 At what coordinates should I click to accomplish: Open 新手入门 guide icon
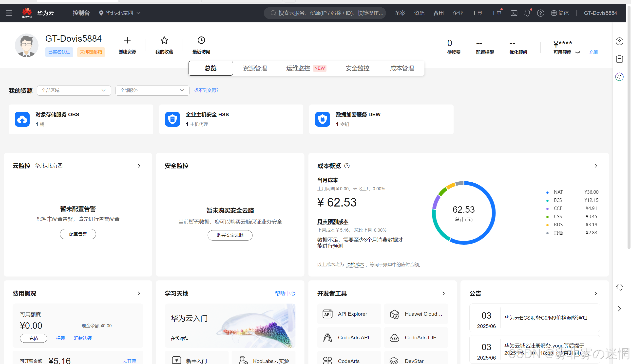coord(177,360)
